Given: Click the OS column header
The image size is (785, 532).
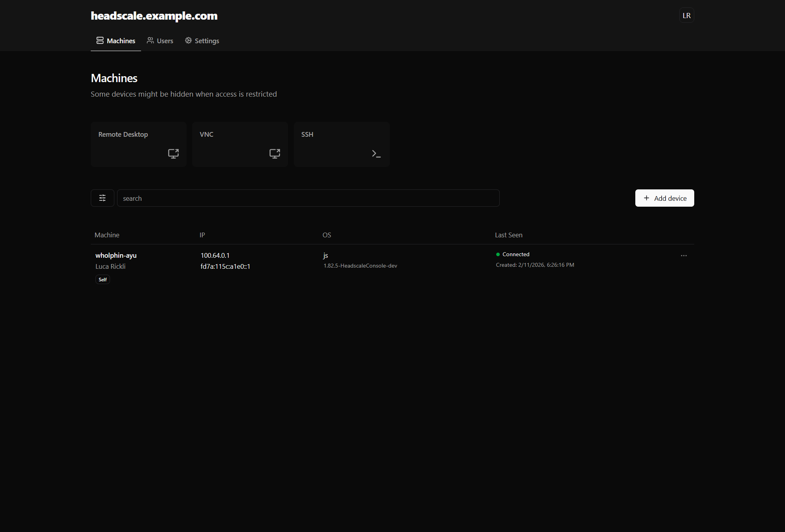Looking at the screenshot, I should (327, 235).
